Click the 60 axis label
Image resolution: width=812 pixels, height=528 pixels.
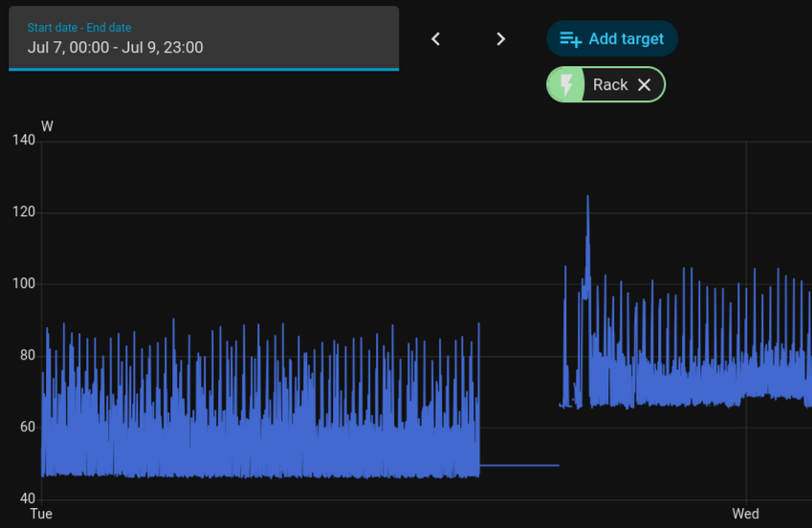click(x=28, y=427)
